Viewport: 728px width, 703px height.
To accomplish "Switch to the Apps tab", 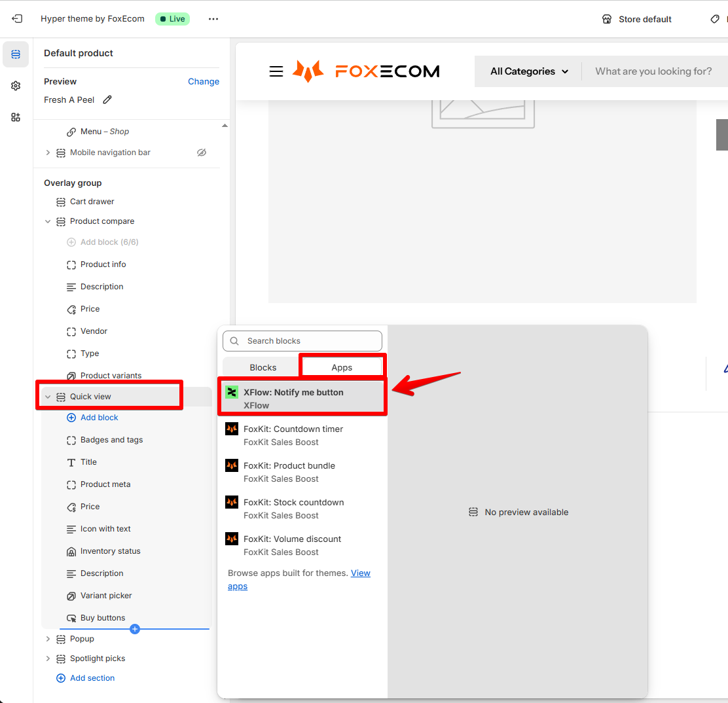I will click(342, 367).
